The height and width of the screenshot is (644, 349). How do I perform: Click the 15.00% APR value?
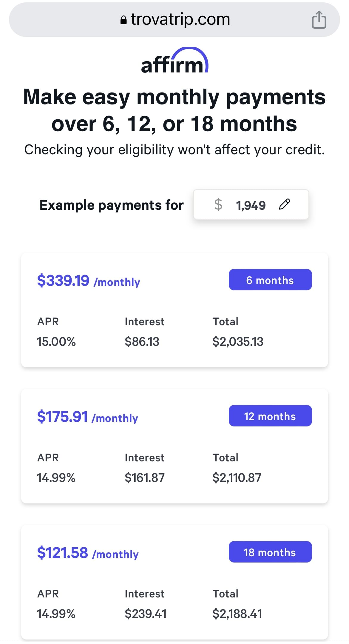tap(56, 342)
